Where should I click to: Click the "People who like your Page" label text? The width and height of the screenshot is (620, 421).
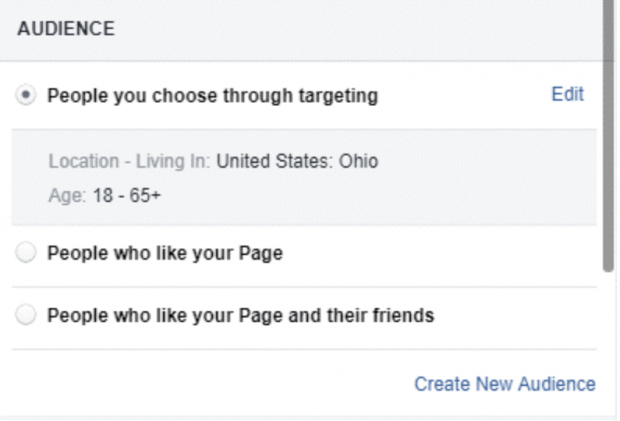165,253
